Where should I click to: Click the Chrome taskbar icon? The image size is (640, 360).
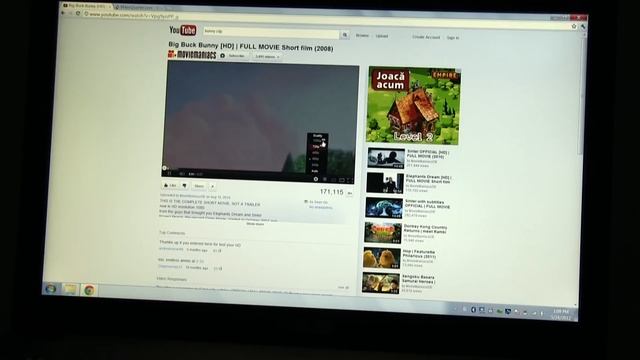[89, 290]
